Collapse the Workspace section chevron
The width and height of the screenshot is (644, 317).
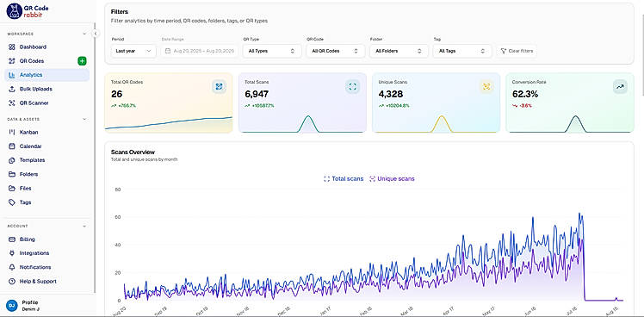pos(84,34)
